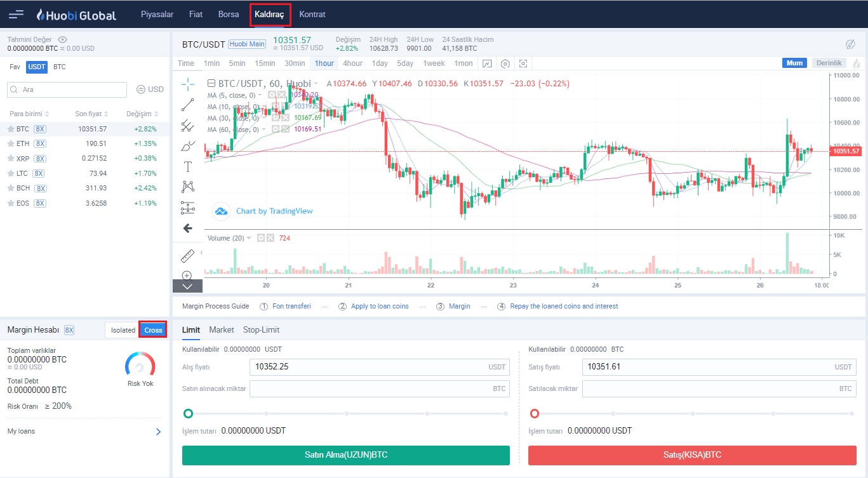The image size is (868, 478).
Task: Open the Borsa menu
Action: pyautogui.click(x=229, y=14)
